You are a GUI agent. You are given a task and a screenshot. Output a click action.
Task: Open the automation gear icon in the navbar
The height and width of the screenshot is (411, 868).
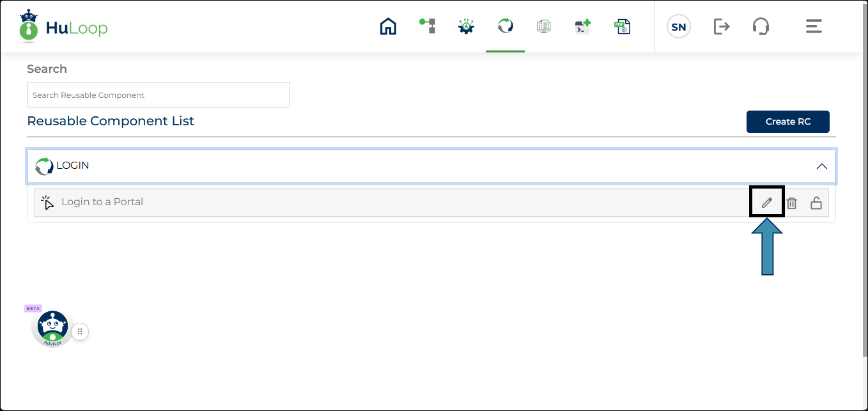(466, 26)
